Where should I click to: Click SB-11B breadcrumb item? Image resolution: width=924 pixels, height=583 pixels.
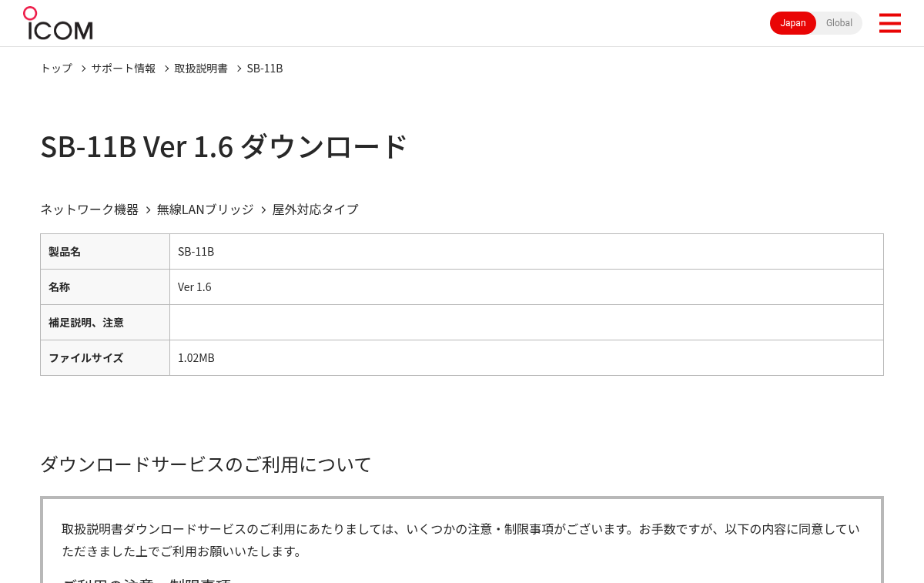265,68
